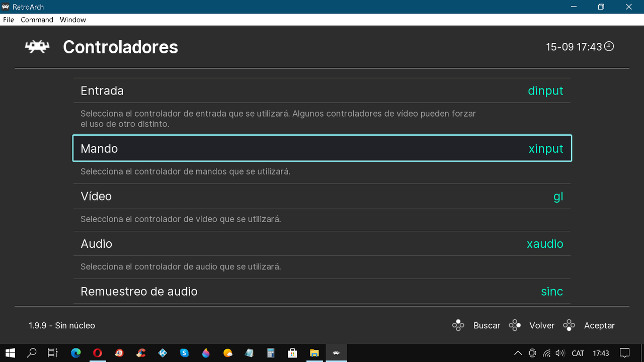This screenshot has width=644, height=362.
Task: Click the 'Selecciona el controlador de audio' description
Action: tap(181, 267)
